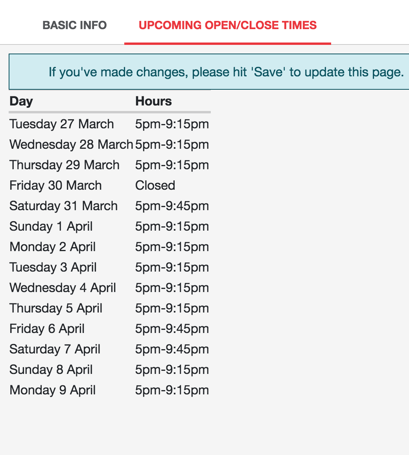This screenshot has width=409, height=455.
Task: Select the Sunday 1 April row
Action: coord(109,226)
